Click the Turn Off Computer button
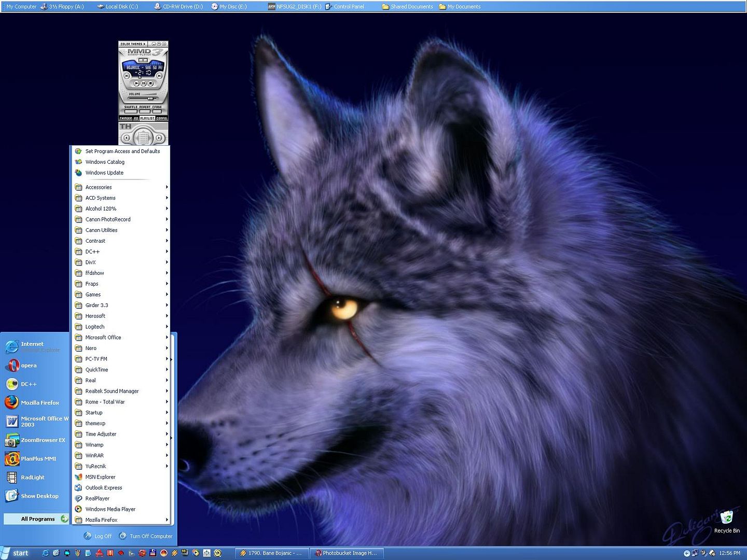The width and height of the screenshot is (747, 560). [146, 536]
